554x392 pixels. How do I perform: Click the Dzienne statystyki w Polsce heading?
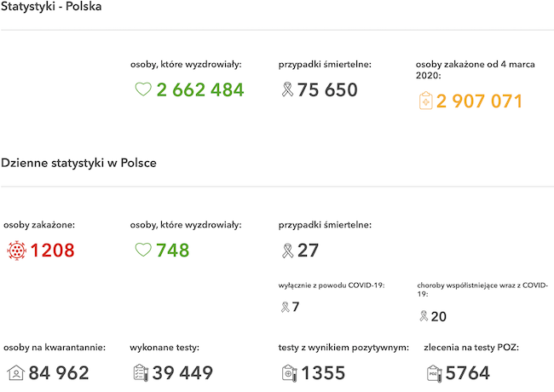click(x=78, y=163)
